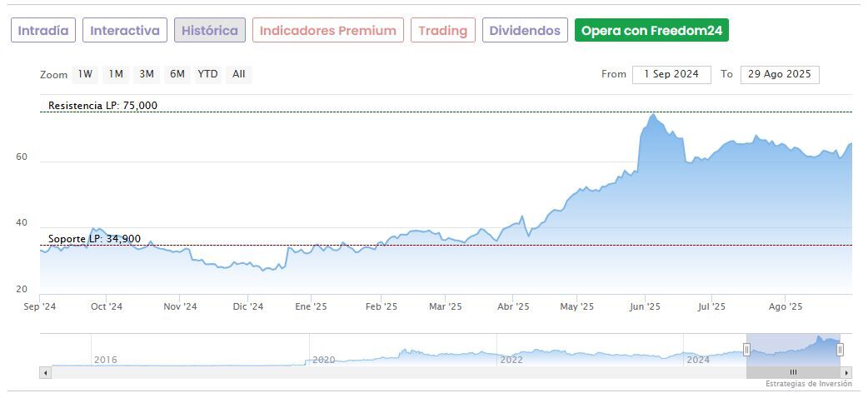Viewport: 868px width, 398px height.
Task: Select the 6M zoom option
Action: point(177,74)
